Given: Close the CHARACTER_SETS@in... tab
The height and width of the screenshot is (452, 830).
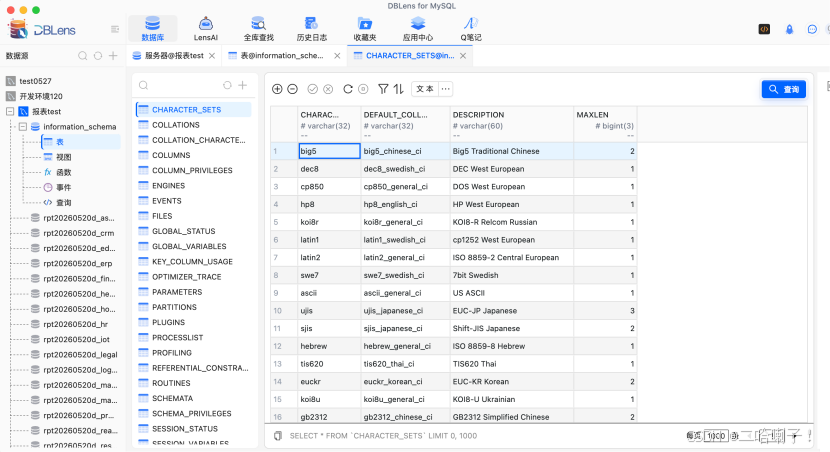Looking at the screenshot, I should click(463, 56).
